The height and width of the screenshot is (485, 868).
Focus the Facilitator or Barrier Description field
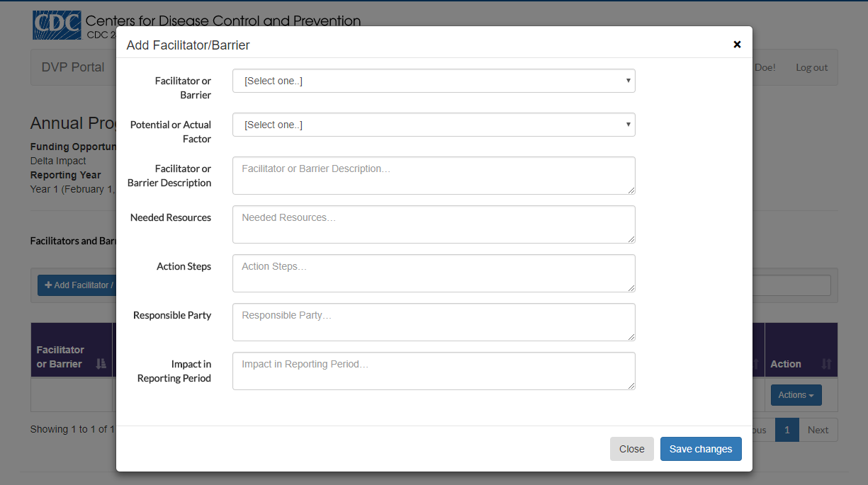click(434, 176)
